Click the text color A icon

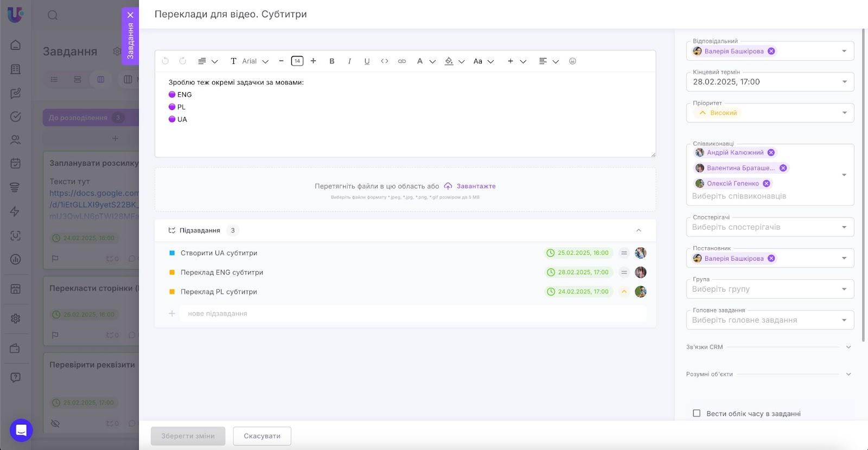point(420,61)
